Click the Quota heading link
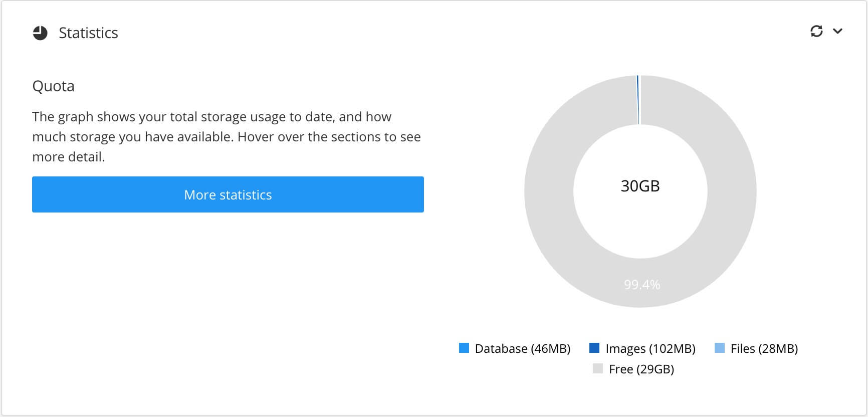This screenshot has height=417, width=868. coord(53,86)
